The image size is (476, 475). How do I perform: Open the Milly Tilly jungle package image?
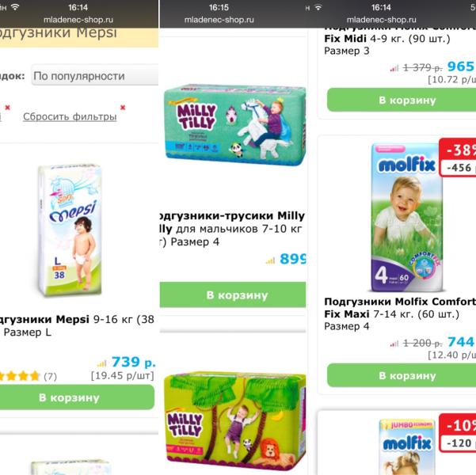pyautogui.click(x=234, y=421)
